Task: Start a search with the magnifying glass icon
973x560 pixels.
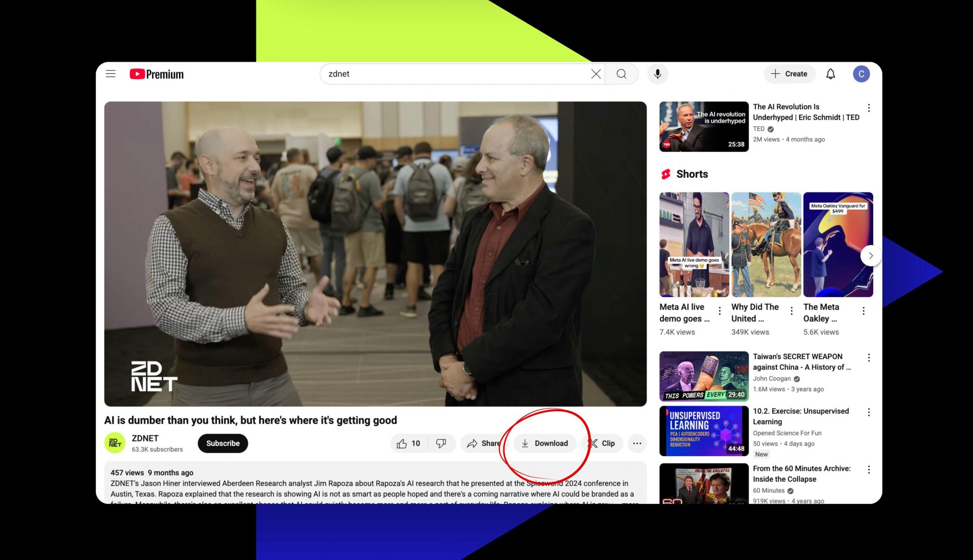Action: click(621, 74)
